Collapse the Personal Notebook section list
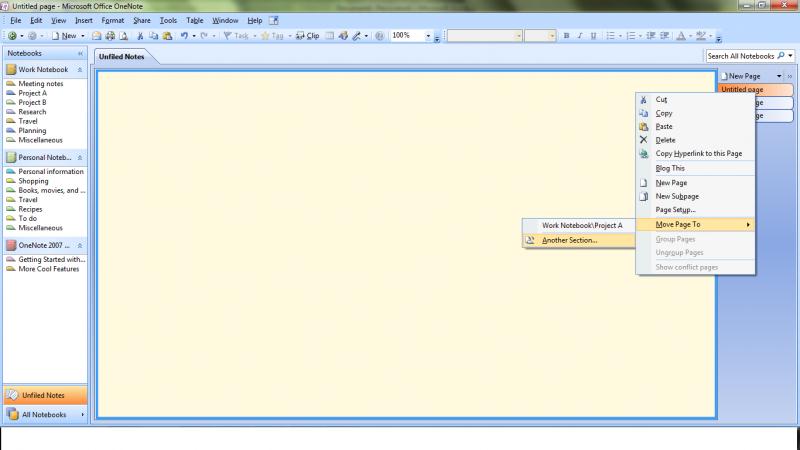Image resolution: width=800 pixels, height=450 pixels. pos(80,157)
